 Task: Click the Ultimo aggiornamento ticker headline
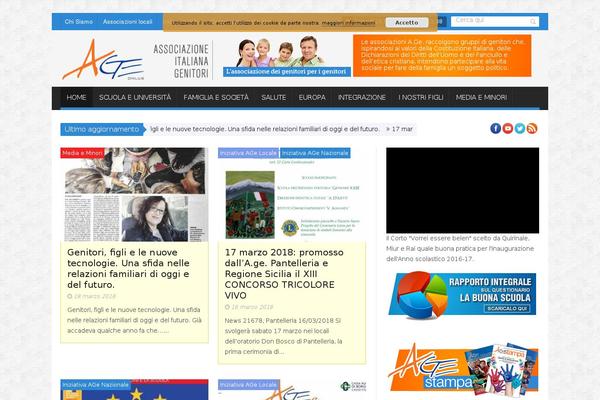pos(265,129)
